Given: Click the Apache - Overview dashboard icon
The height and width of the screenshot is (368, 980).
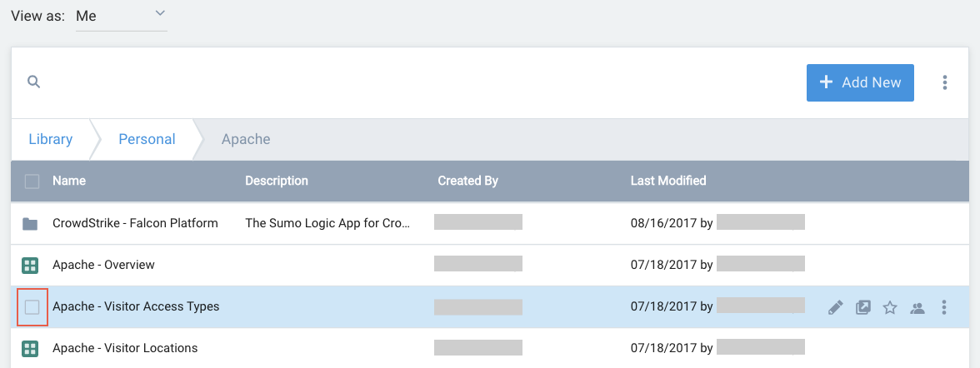Looking at the screenshot, I should [x=31, y=265].
